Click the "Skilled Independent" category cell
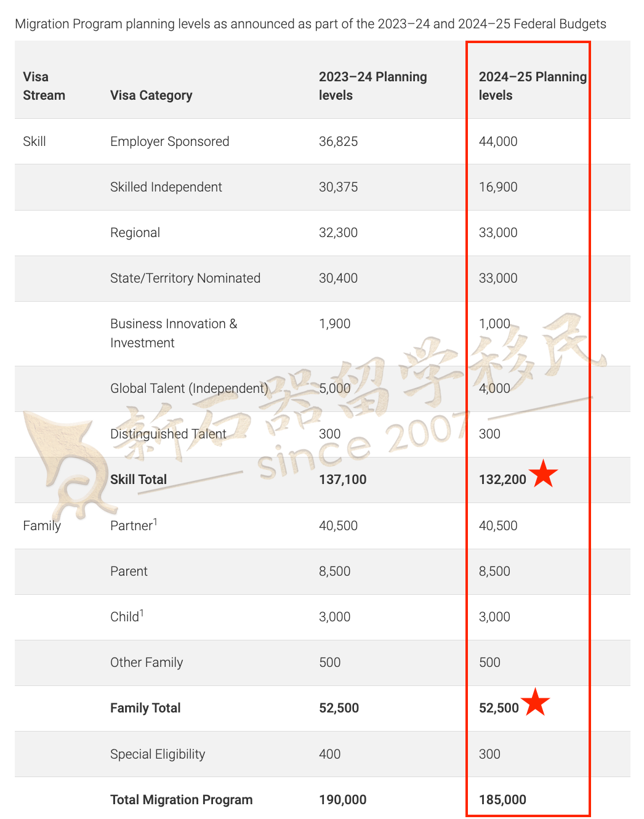Image resolution: width=644 pixels, height=819 pixels. pos(166,187)
